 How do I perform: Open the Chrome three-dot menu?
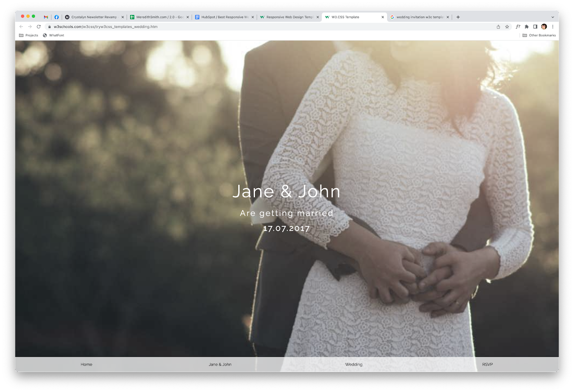tap(552, 27)
